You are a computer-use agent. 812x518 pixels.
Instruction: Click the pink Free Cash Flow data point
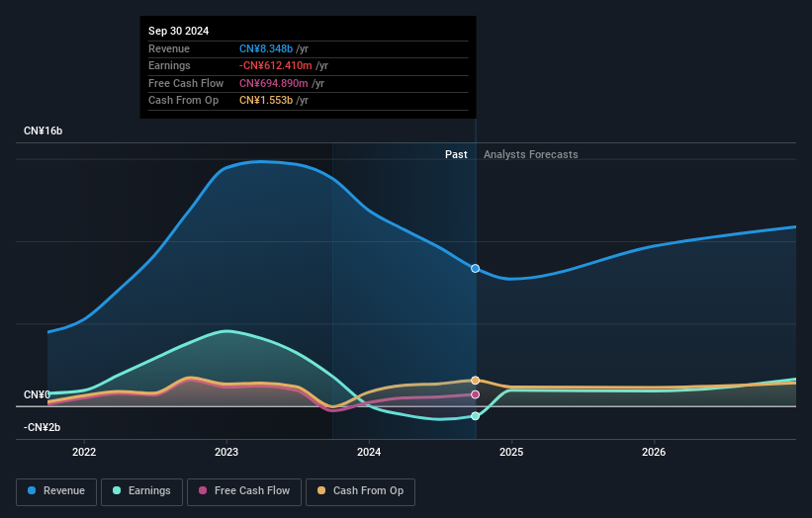(x=475, y=394)
